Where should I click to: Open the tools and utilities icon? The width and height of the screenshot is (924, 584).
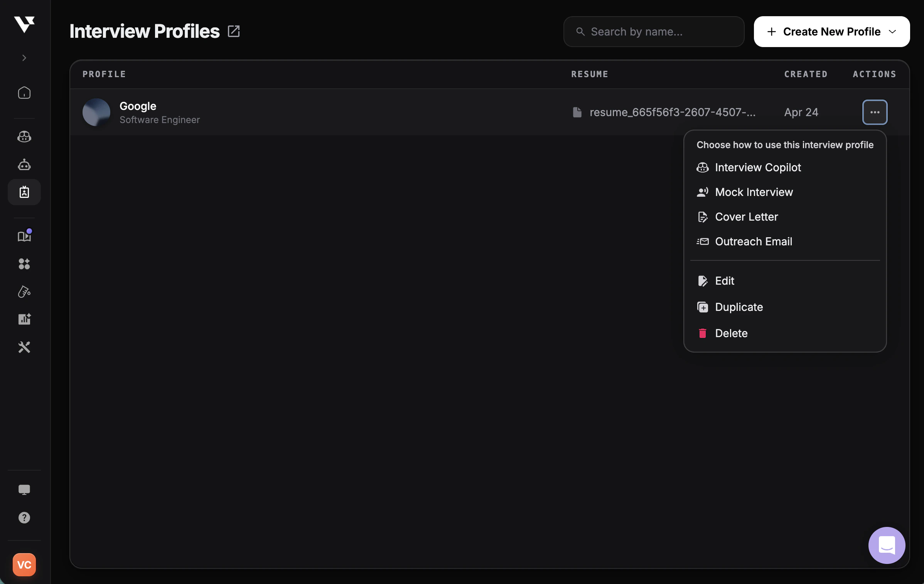coord(24,347)
